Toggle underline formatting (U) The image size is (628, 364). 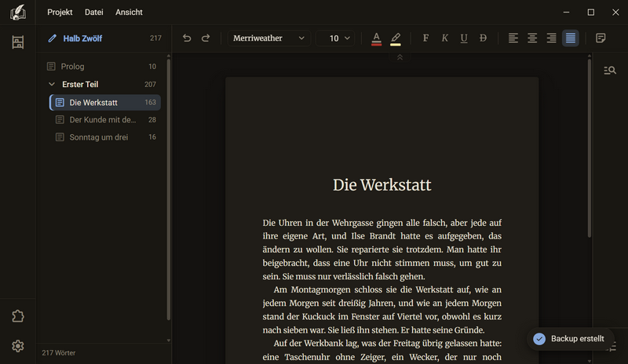click(464, 38)
